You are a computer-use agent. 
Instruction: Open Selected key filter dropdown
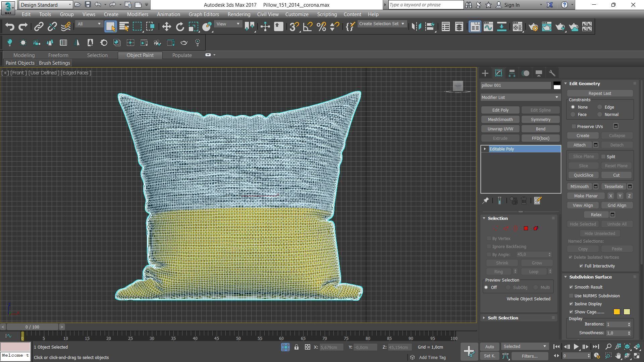(x=525, y=347)
